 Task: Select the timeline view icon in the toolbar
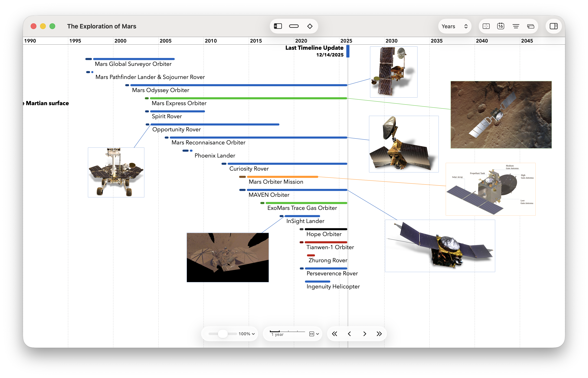coord(277,26)
